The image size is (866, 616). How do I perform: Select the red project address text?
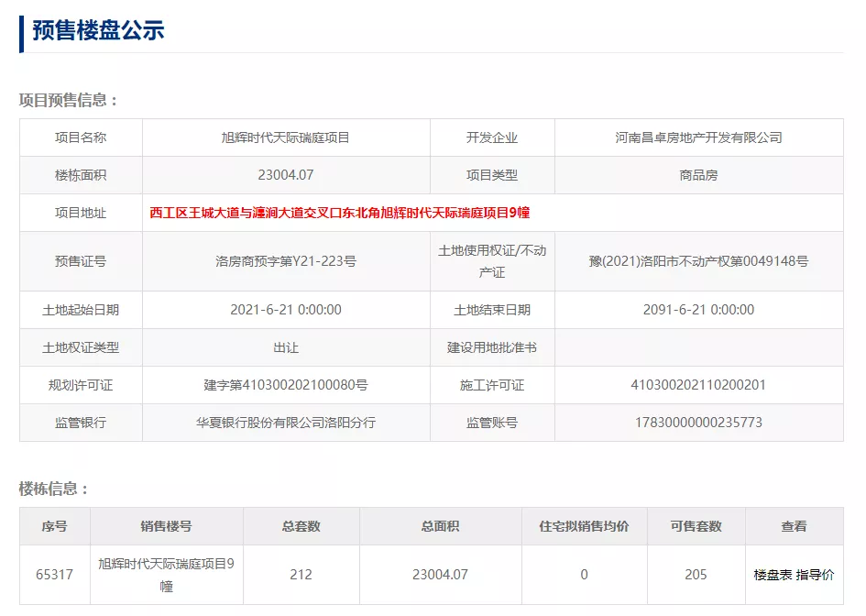[x=340, y=213]
